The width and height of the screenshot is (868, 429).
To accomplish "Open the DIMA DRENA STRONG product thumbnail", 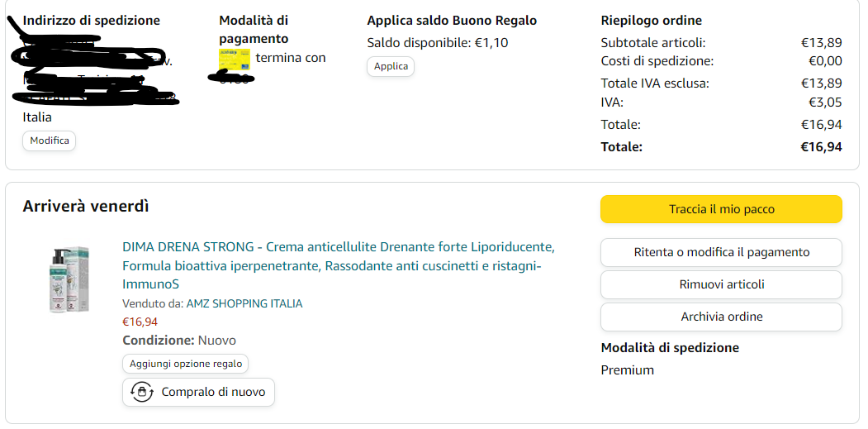I will coord(69,279).
